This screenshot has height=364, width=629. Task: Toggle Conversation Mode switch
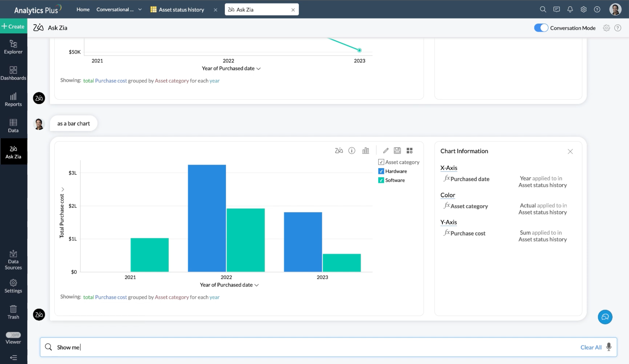coord(541,28)
